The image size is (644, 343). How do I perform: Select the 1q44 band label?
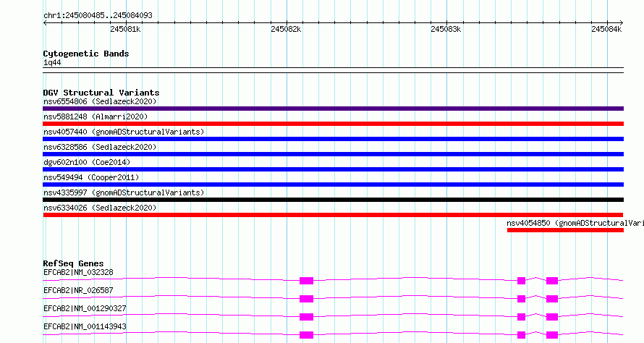[52, 62]
